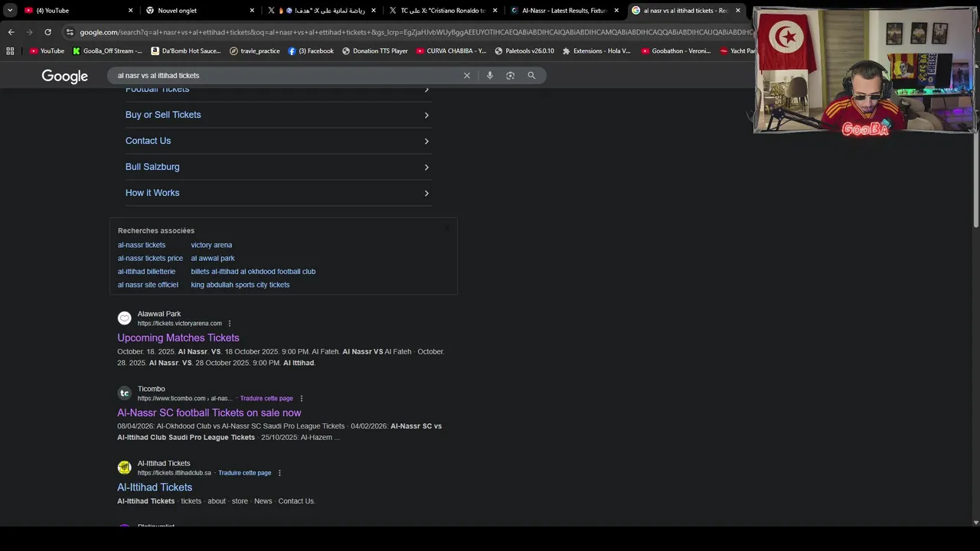
Task: Search related term al-nassr tickets price
Action: click(150, 258)
